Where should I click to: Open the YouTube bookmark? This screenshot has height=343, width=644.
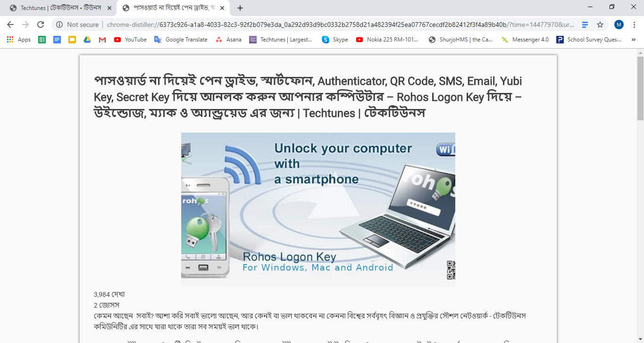point(130,40)
